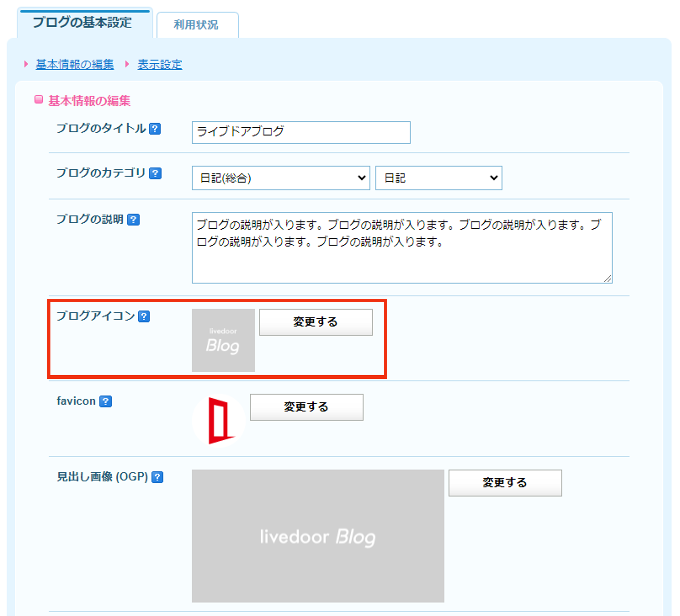Click help icon next to ブログの説明
Image resolution: width=680 pixels, height=616 pixels.
pos(134,220)
